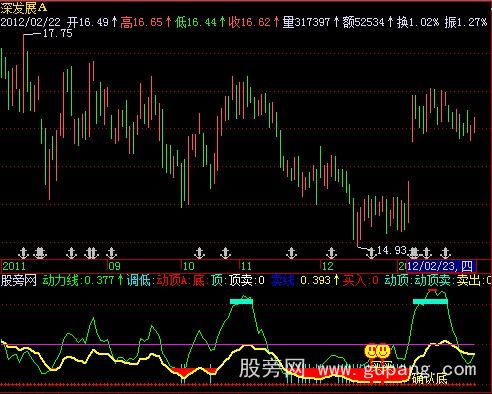Click the 确认底 annotation on indicator chart
The image size is (492, 394).
pyautogui.click(x=429, y=379)
